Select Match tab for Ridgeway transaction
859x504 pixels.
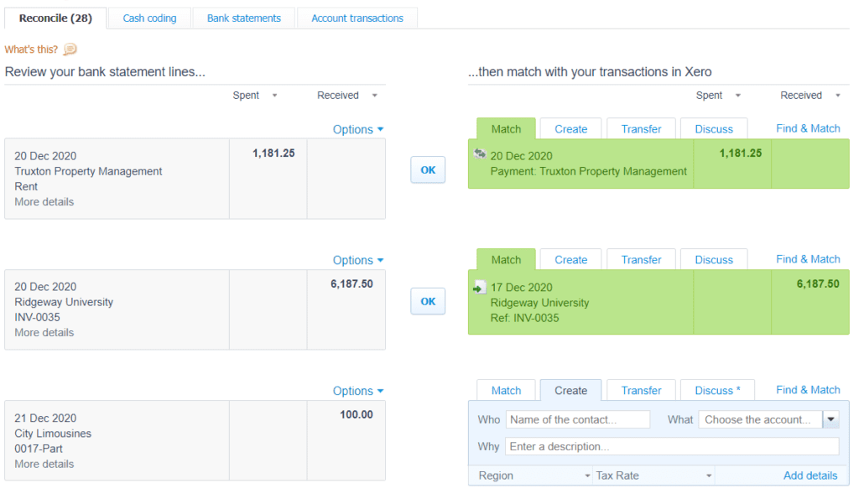pyautogui.click(x=506, y=260)
